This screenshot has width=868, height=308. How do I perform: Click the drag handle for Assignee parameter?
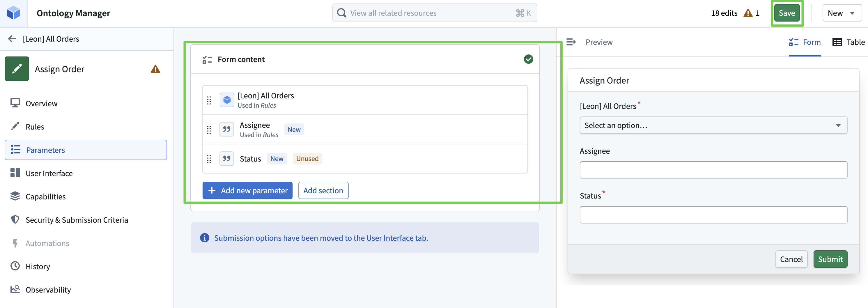(209, 130)
